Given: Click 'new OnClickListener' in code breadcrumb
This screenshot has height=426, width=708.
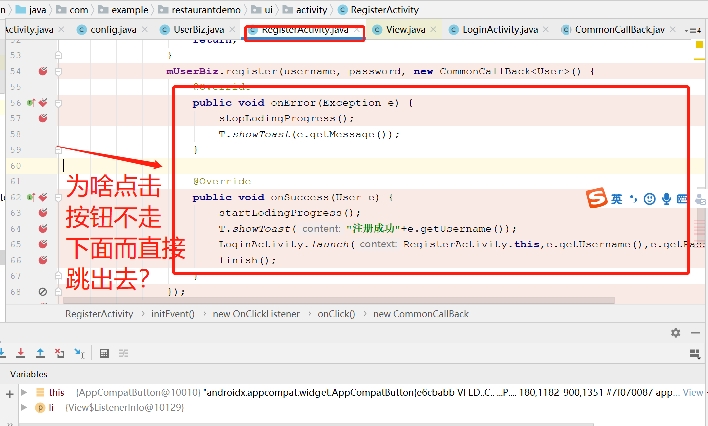Looking at the screenshot, I should pyautogui.click(x=256, y=314).
